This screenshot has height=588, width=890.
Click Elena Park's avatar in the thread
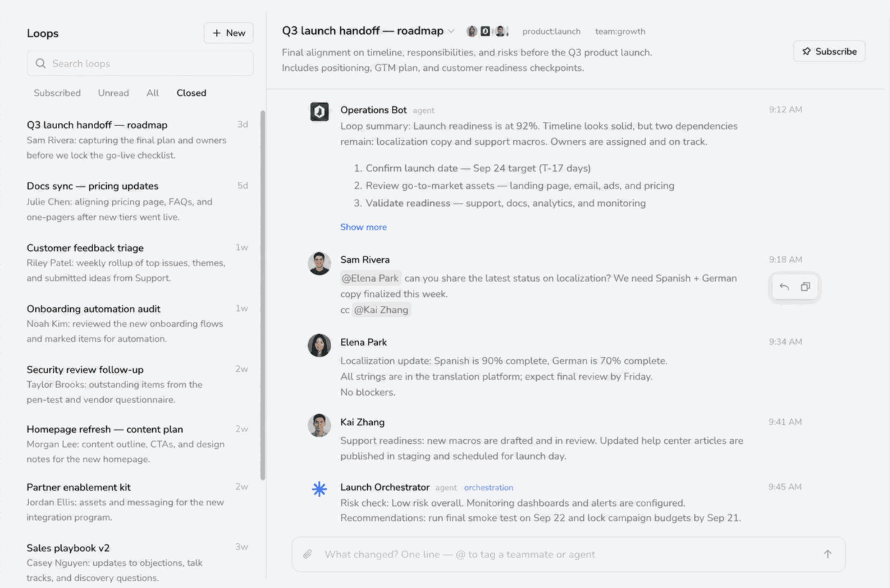(x=319, y=345)
